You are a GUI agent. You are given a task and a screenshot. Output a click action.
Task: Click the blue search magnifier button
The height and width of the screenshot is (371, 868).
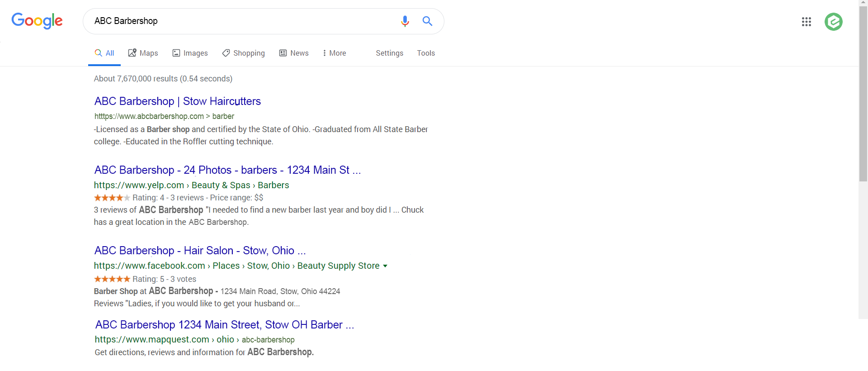click(x=427, y=21)
